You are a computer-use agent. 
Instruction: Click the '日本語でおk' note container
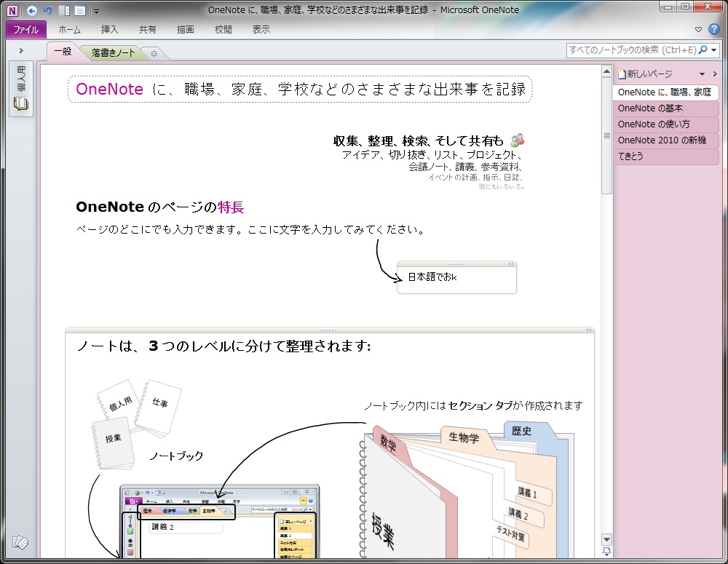point(456,277)
